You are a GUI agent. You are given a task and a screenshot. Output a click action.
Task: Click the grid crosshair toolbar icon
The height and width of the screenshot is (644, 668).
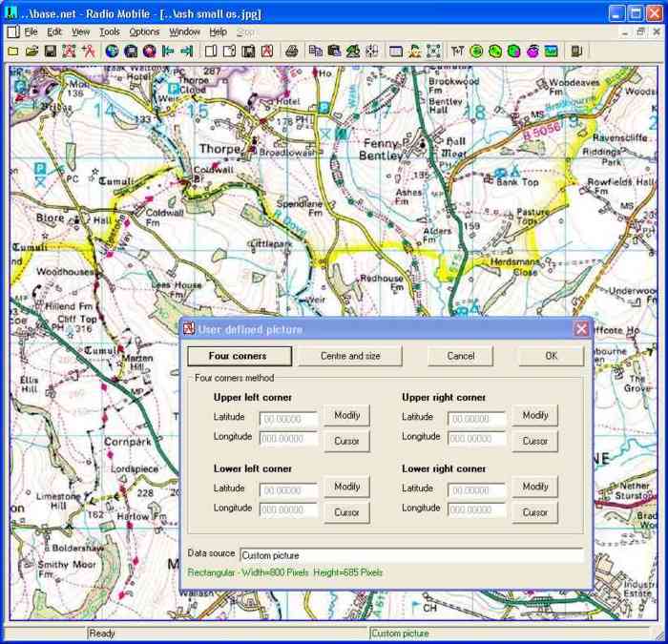371,52
